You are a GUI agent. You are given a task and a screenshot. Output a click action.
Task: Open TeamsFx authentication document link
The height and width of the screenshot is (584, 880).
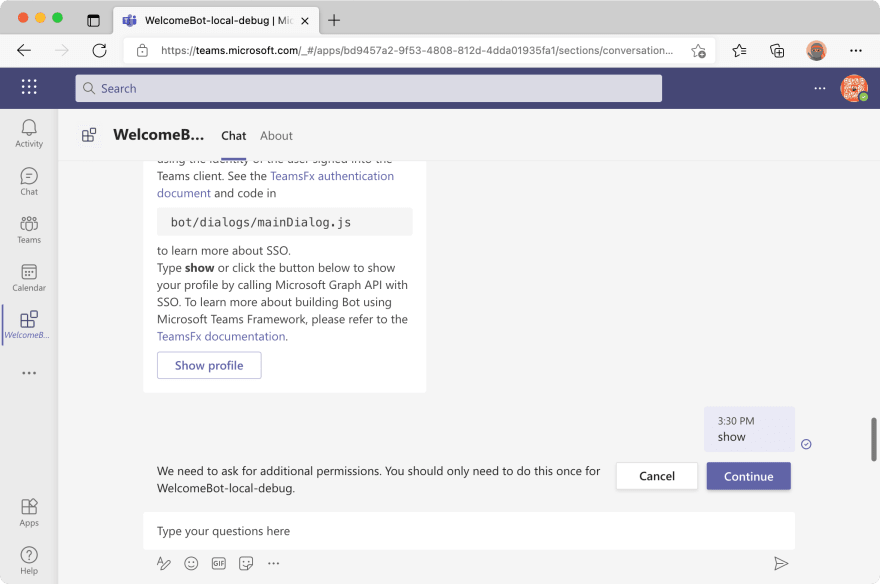pyautogui.click(x=332, y=176)
